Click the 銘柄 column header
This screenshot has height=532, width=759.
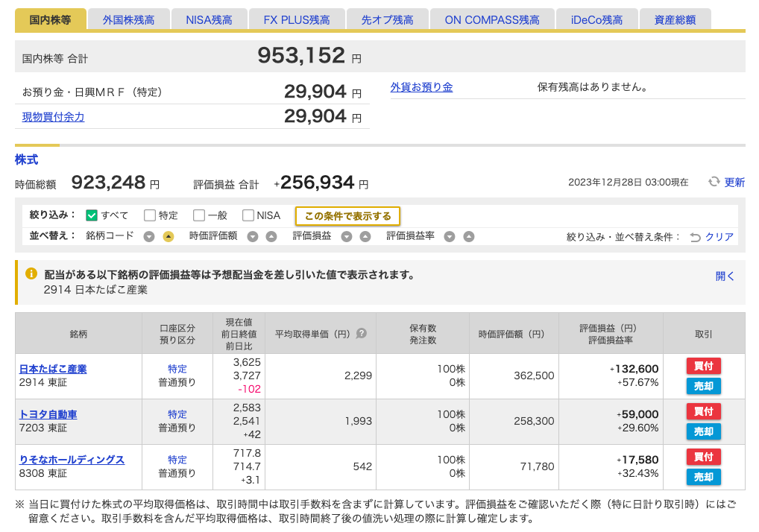(78, 335)
